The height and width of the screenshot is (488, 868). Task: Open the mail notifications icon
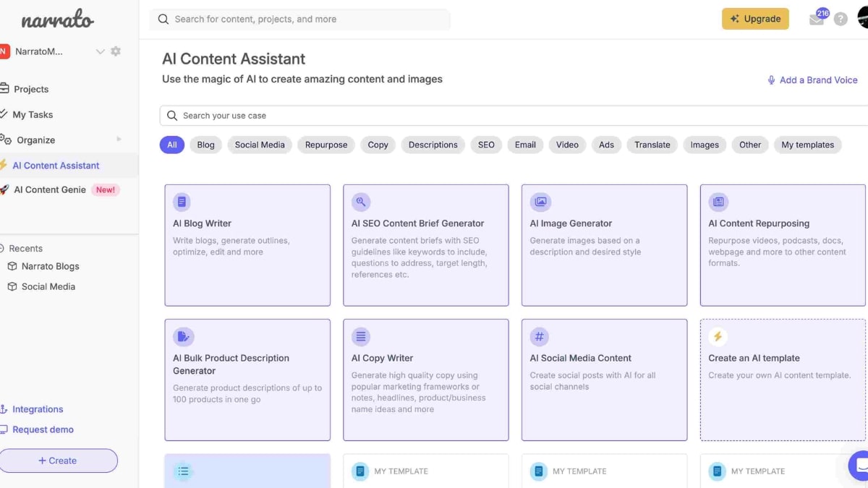(816, 20)
